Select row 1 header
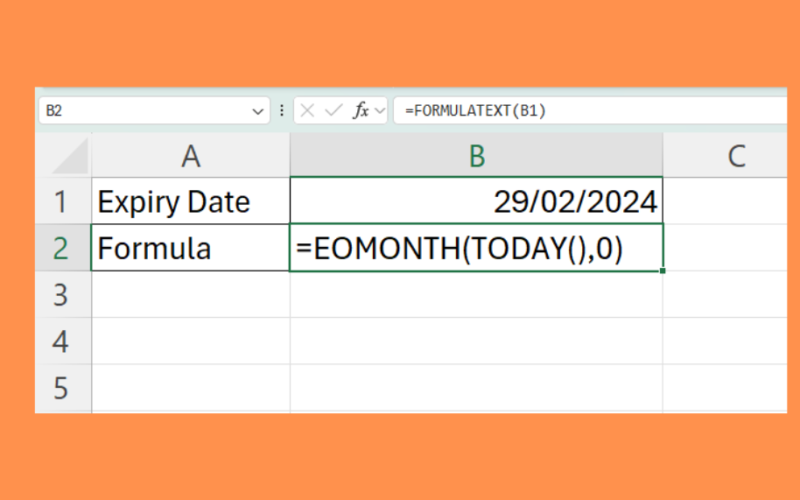800x500 pixels. coord(62,202)
